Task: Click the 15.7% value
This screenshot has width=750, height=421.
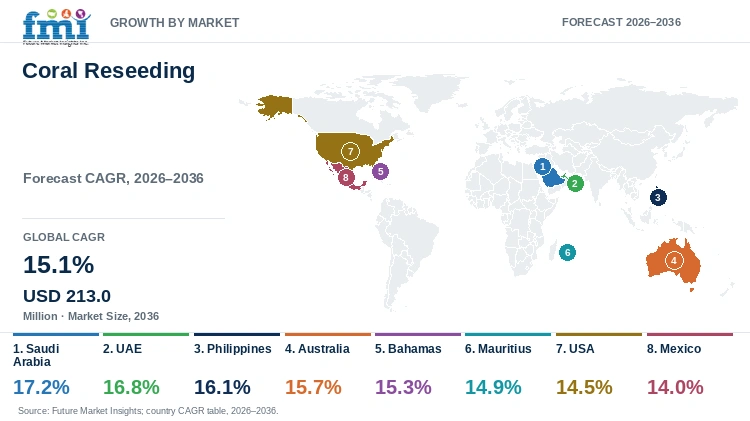Action: [313, 387]
